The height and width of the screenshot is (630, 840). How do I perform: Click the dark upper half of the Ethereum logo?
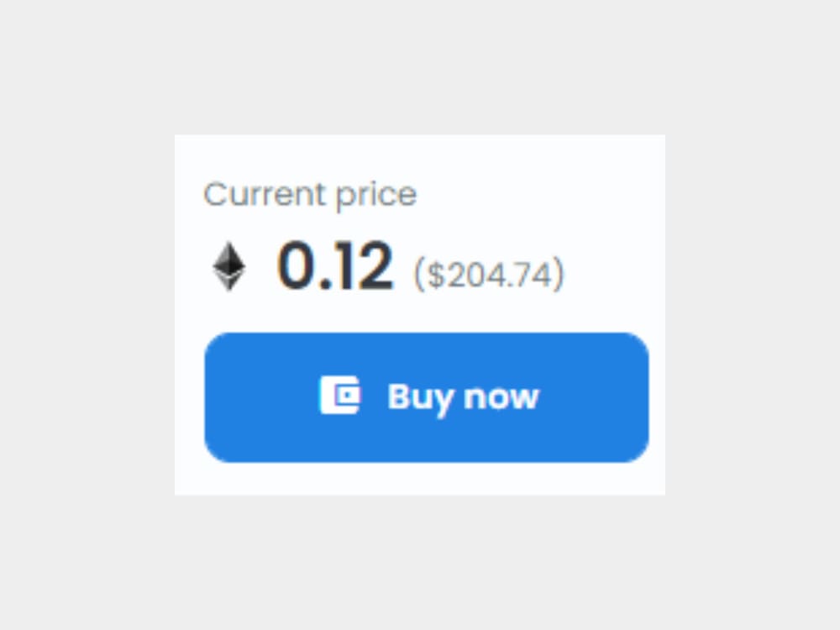point(229,258)
